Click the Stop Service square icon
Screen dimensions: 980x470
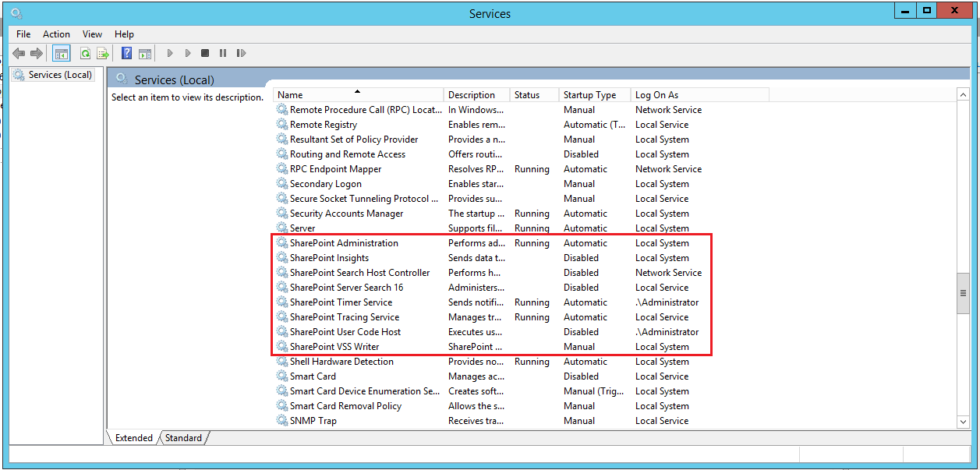pos(205,53)
